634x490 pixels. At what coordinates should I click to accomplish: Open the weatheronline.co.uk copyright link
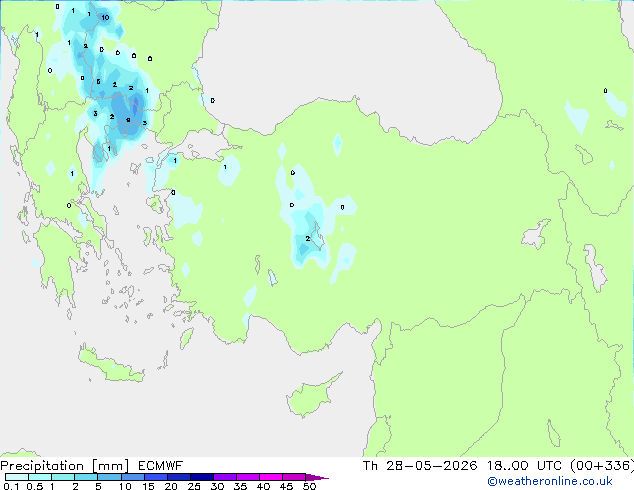549,481
